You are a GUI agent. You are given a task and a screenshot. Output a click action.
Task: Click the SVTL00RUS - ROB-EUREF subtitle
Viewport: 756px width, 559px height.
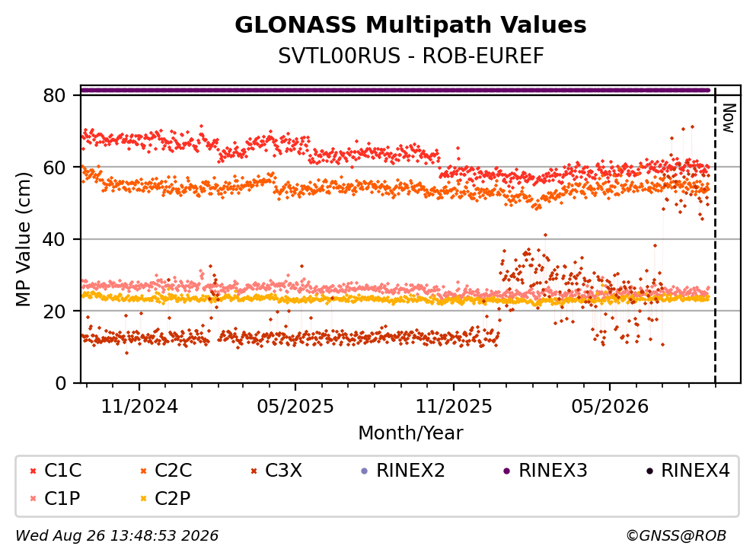(411, 56)
